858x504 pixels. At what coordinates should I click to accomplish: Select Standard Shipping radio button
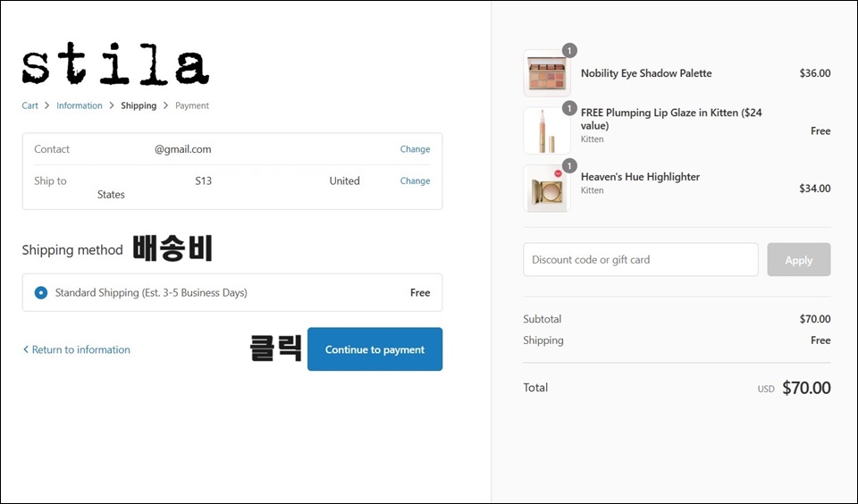tap(41, 293)
